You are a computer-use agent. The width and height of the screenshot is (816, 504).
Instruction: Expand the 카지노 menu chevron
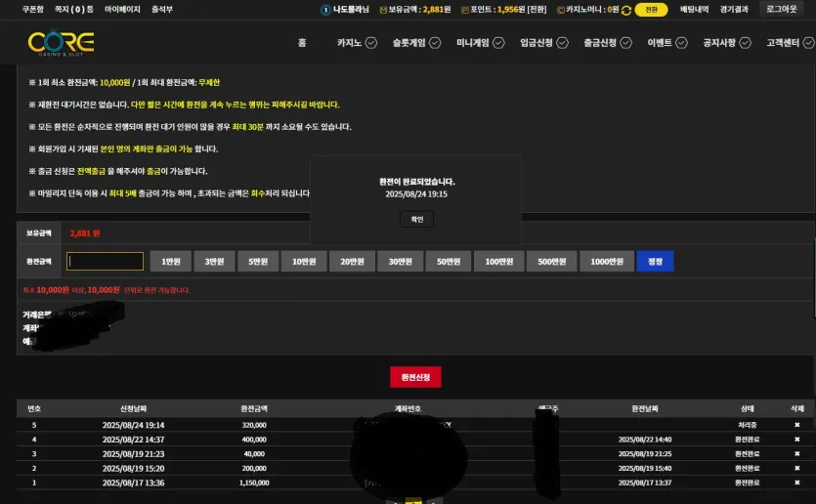pyautogui.click(x=371, y=43)
